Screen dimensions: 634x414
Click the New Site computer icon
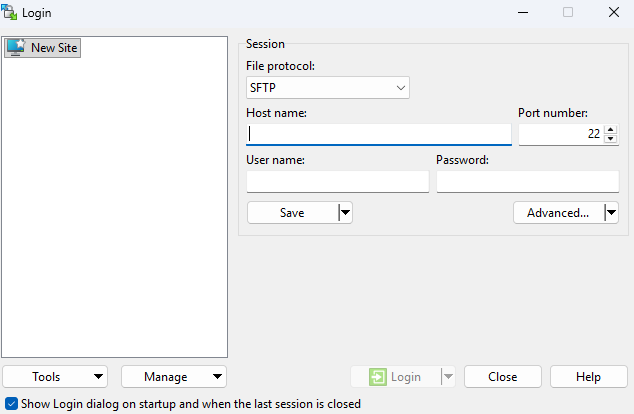tap(16, 47)
